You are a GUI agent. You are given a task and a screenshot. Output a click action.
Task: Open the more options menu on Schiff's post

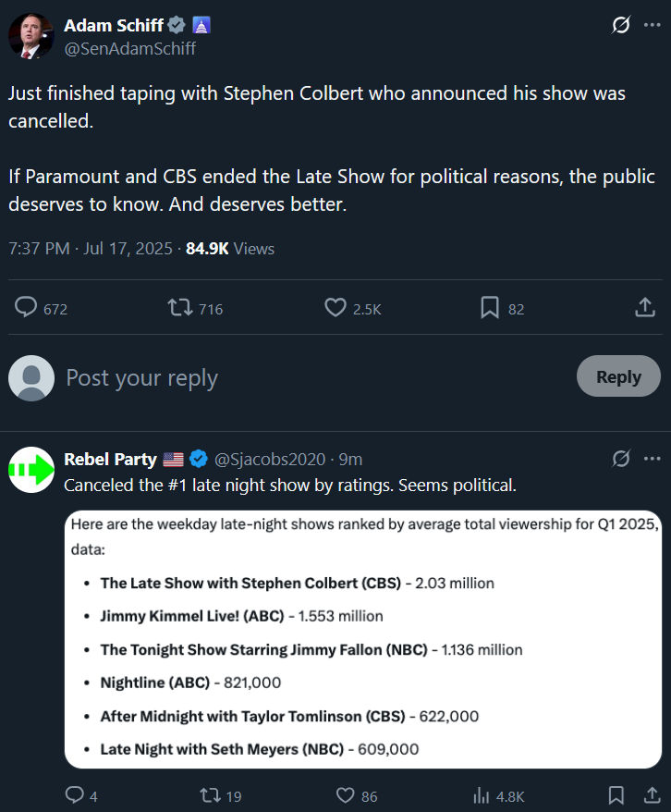652,24
